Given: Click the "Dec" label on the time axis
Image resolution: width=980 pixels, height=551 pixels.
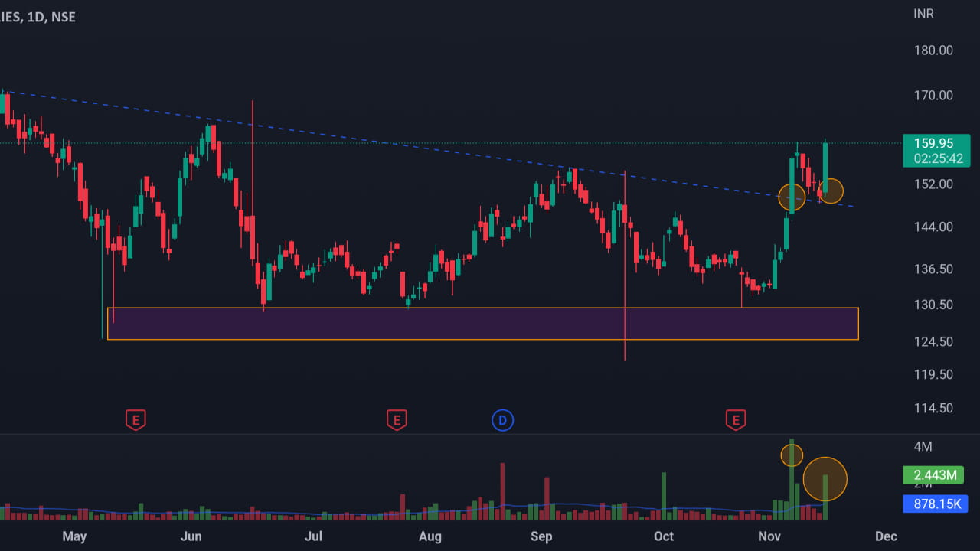Looking at the screenshot, I should [886, 536].
